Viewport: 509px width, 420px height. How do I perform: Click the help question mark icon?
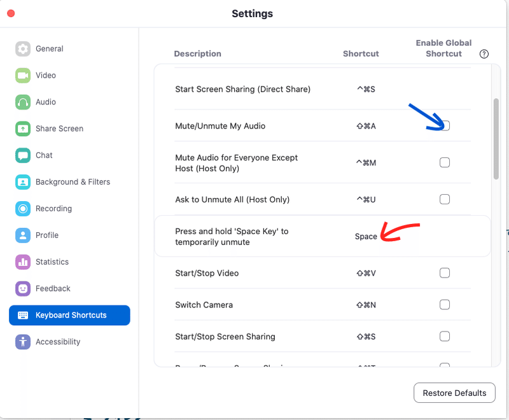(484, 54)
